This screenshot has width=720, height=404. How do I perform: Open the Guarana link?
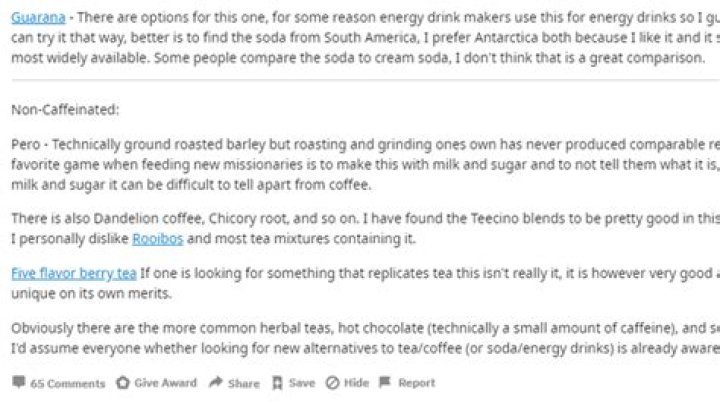coord(39,17)
